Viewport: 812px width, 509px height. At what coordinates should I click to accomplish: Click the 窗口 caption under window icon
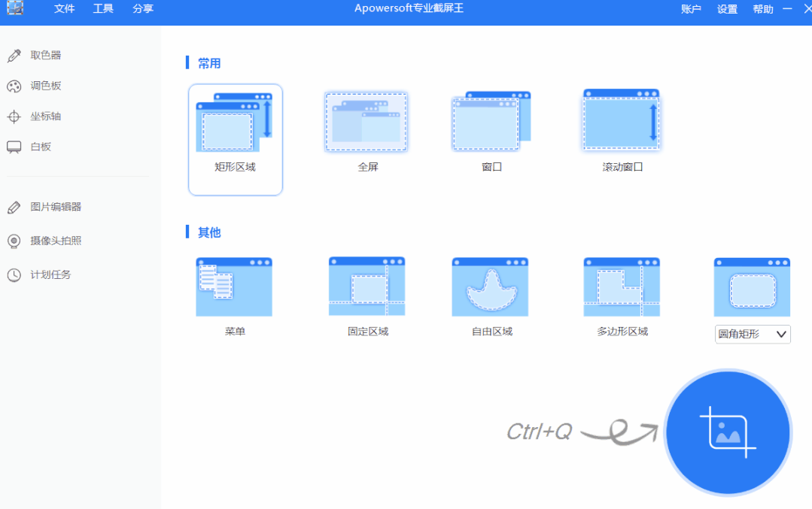(x=491, y=167)
